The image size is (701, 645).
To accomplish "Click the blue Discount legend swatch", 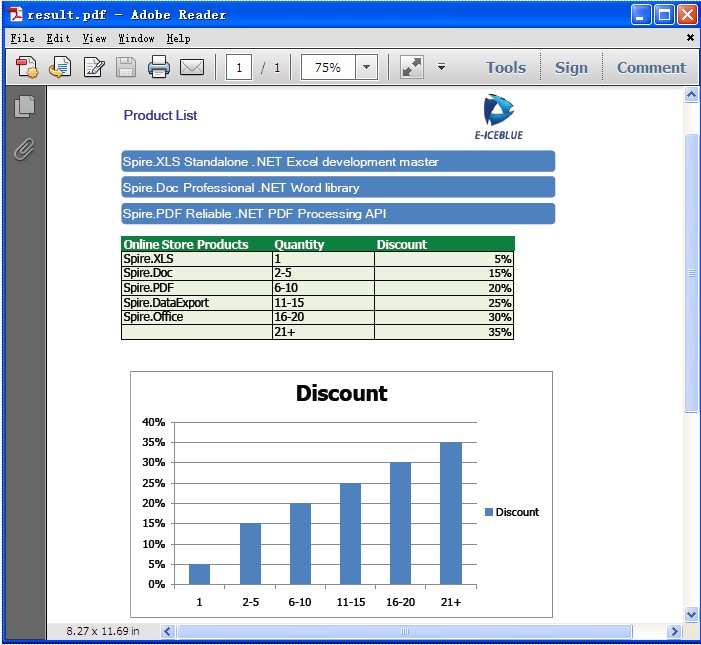I will pyautogui.click(x=489, y=512).
